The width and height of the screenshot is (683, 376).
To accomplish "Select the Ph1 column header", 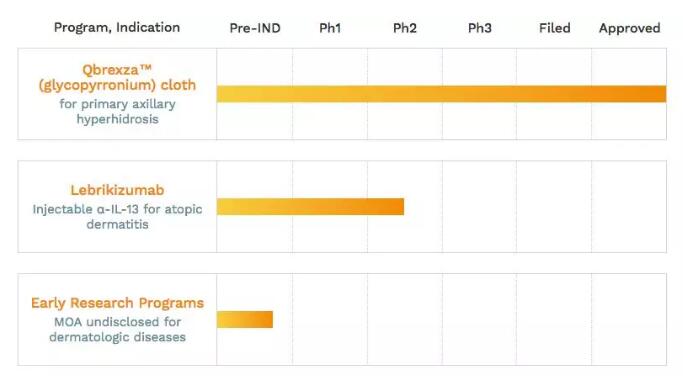I will (x=330, y=28).
